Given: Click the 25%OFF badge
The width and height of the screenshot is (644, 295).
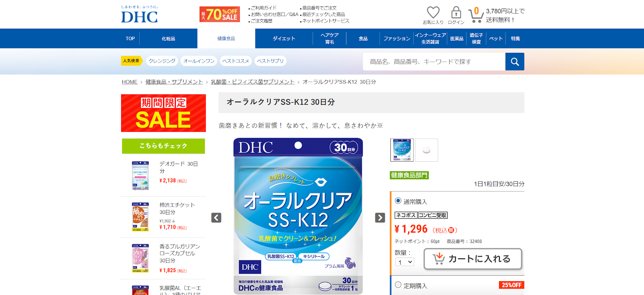Looking at the screenshot, I should [512, 285].
